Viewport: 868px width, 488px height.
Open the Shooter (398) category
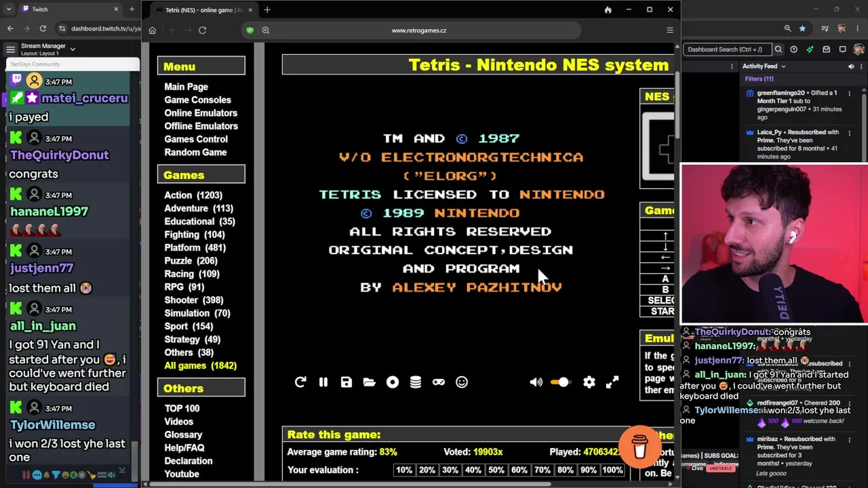point(194,300)
